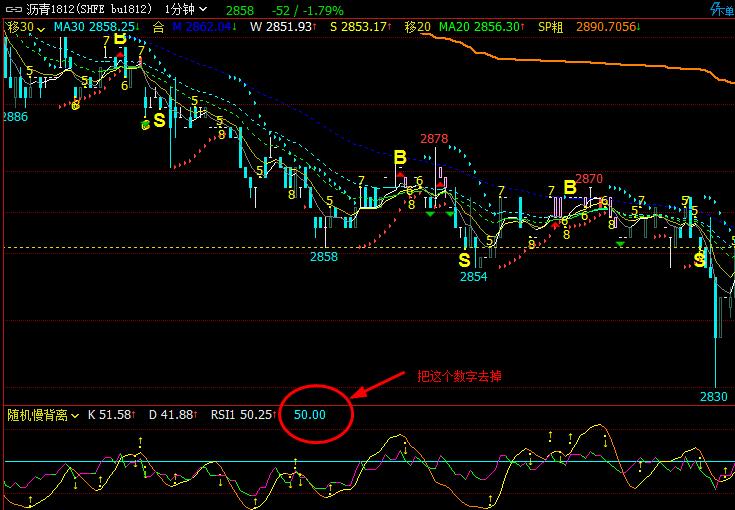Click the 条件单 icon in the top right

click(722, 9)
